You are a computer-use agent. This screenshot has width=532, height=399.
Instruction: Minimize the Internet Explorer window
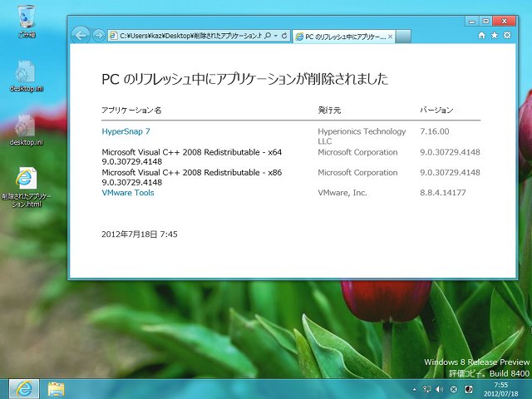[472, 22]
